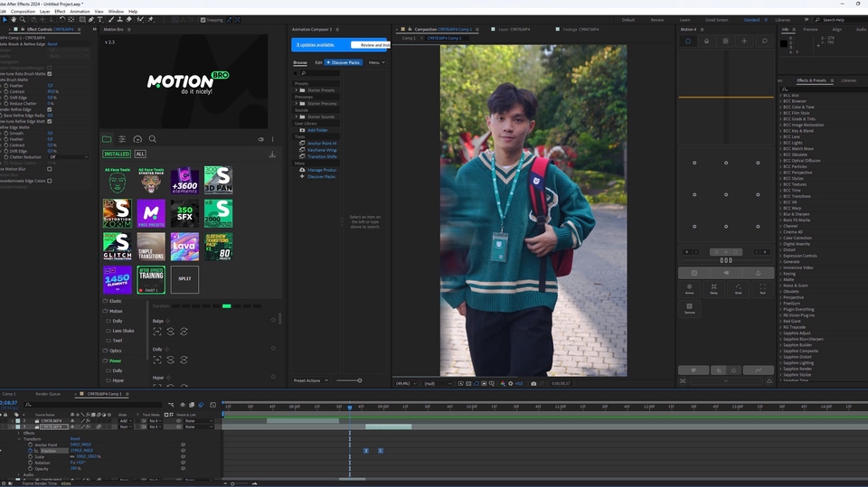Expand the Starter Presets folder
Screen dimensions: 868x487
(x=297, y=90)
